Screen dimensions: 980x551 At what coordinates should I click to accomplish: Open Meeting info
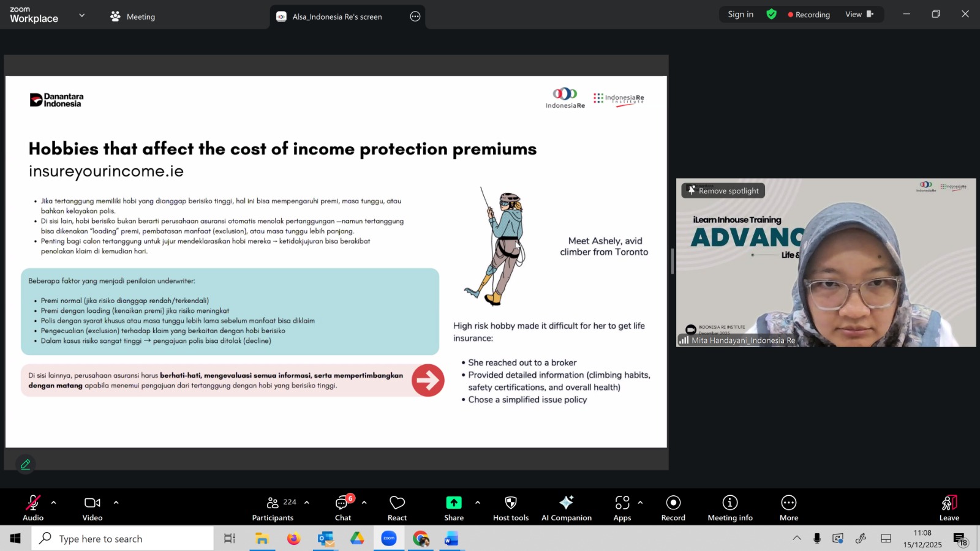pos(729,508)
